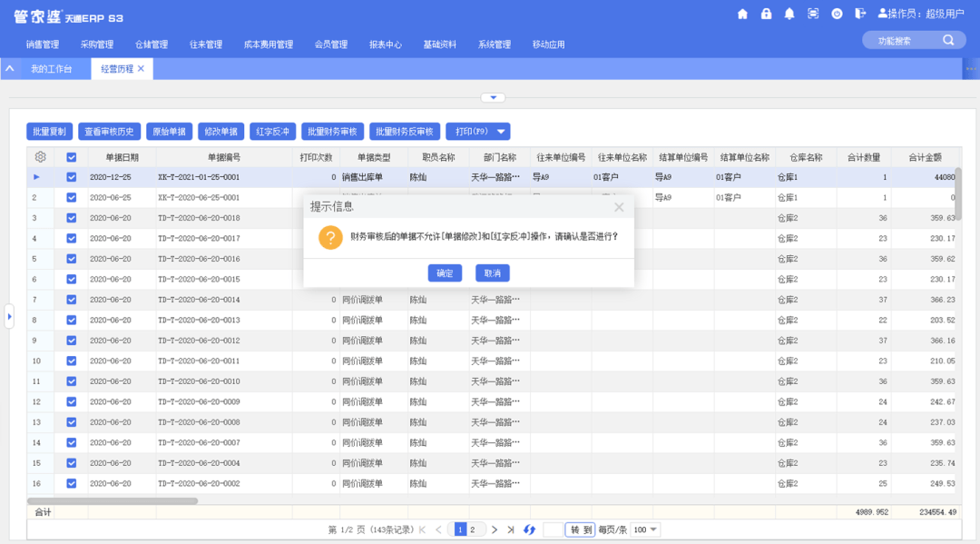Click the scan icon in the top bar

(813, 15)
